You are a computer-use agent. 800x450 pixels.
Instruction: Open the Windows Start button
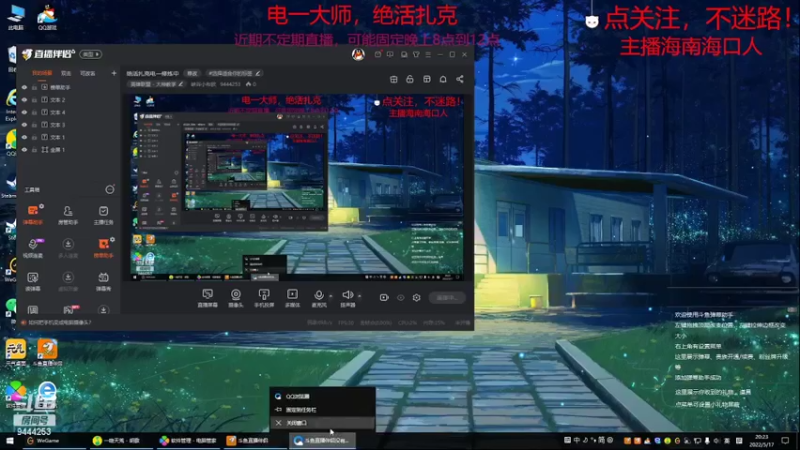click(9, 440)
